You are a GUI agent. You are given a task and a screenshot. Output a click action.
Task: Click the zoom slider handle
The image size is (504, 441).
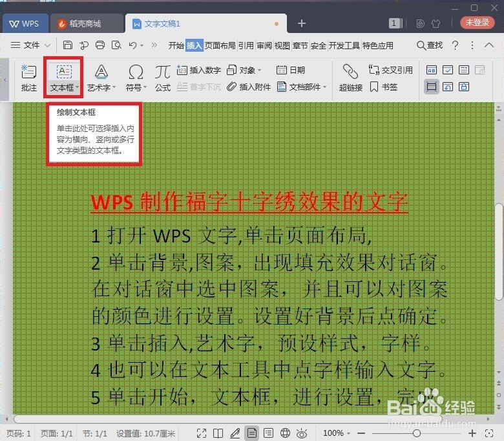click(x=417, y=433)
